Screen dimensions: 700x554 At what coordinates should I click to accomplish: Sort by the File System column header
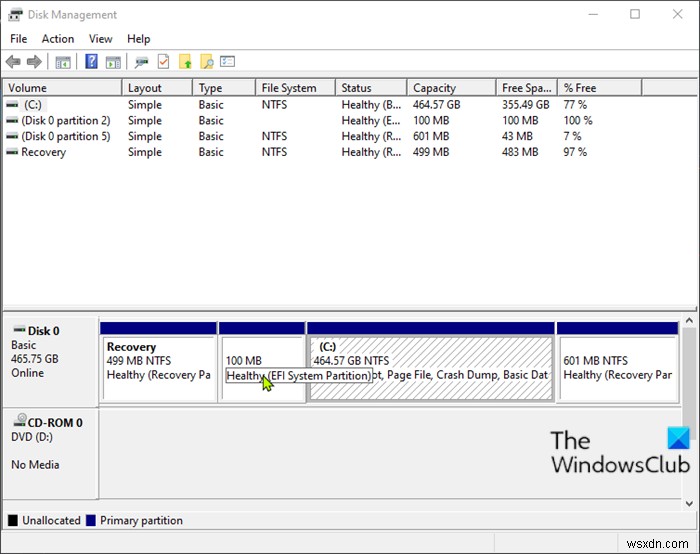coord(296,88)
